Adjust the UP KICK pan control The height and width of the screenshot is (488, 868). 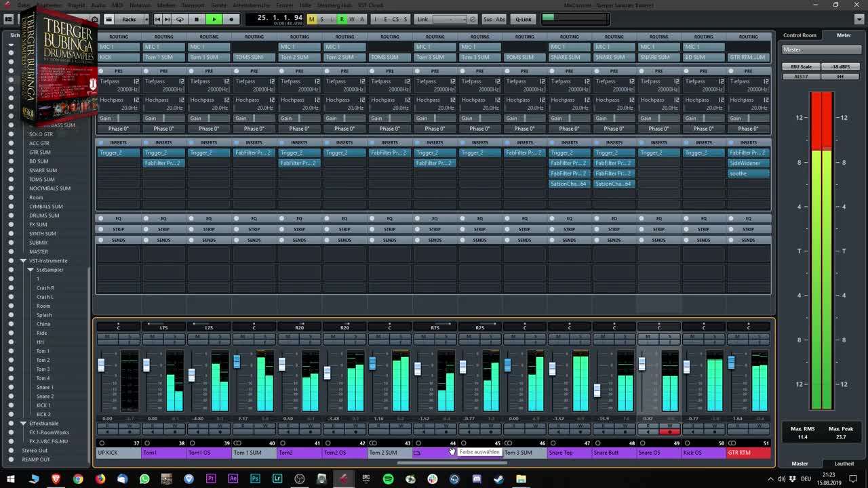click(118, 327)
